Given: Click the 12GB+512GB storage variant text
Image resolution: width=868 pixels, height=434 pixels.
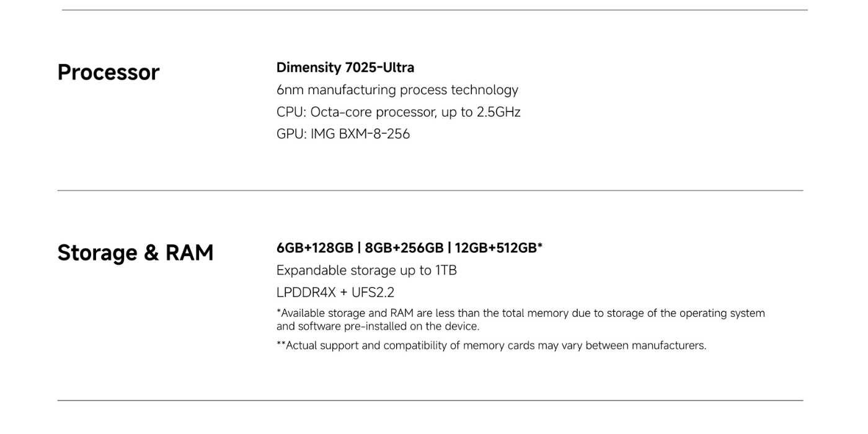Looking at the screenshot, I should (x=496, y=248).
